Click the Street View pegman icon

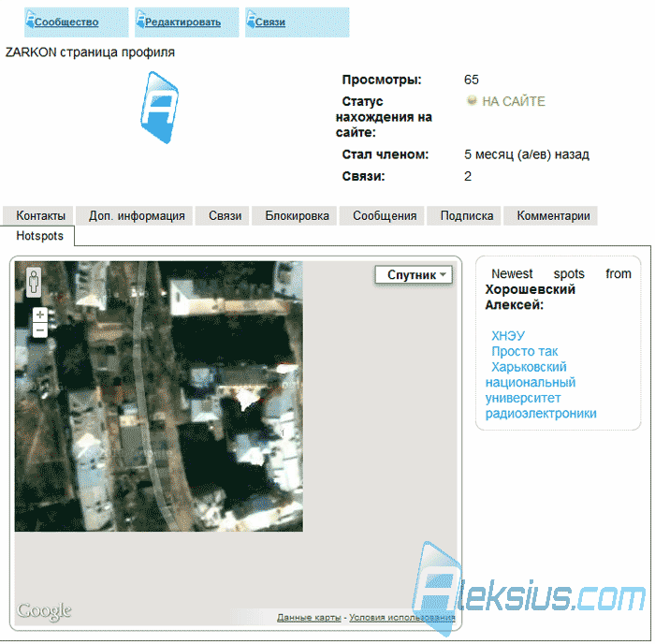pyautogui.click(x=34, y=283)
